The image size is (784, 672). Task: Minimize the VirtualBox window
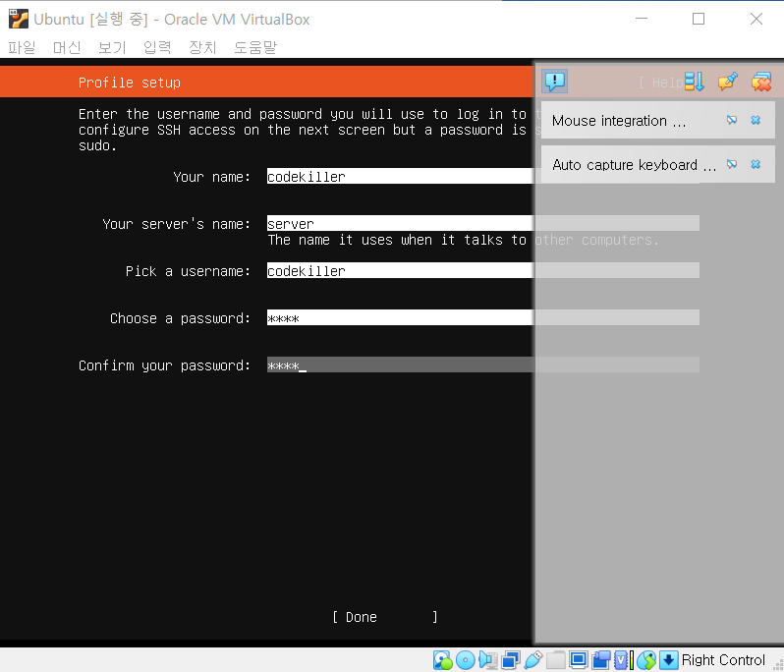click(x=642, y=19)
